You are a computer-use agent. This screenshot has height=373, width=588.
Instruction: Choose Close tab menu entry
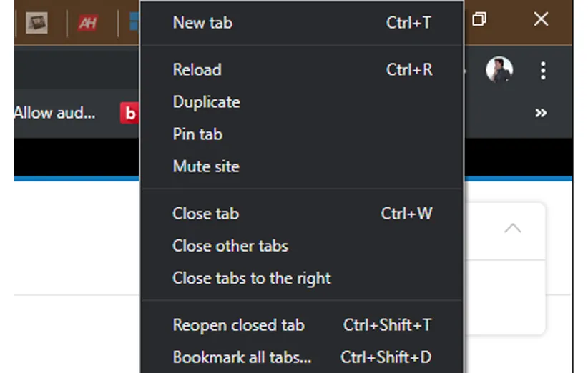click(x=205, y=214)
